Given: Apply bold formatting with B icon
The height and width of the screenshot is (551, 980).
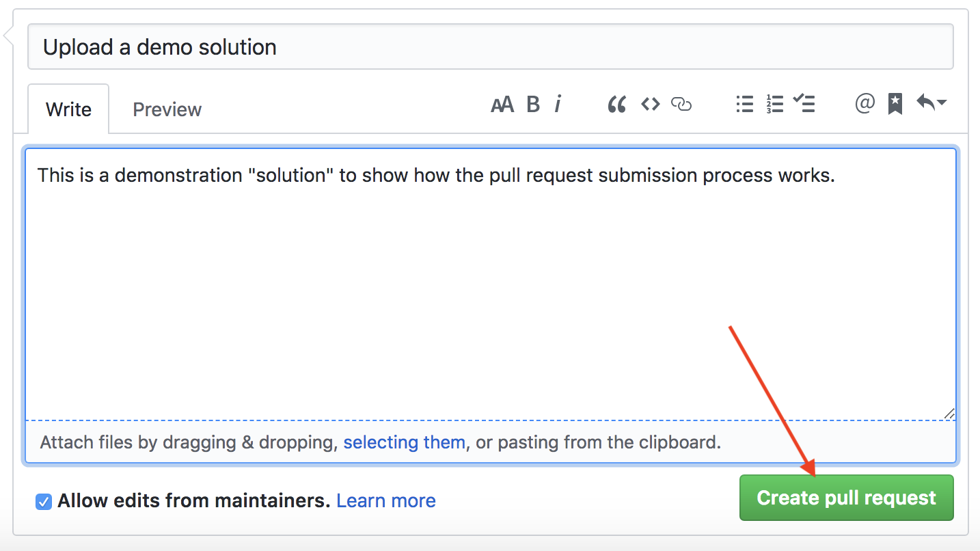Looking at the screenshot, I should [x=533, y=105].
